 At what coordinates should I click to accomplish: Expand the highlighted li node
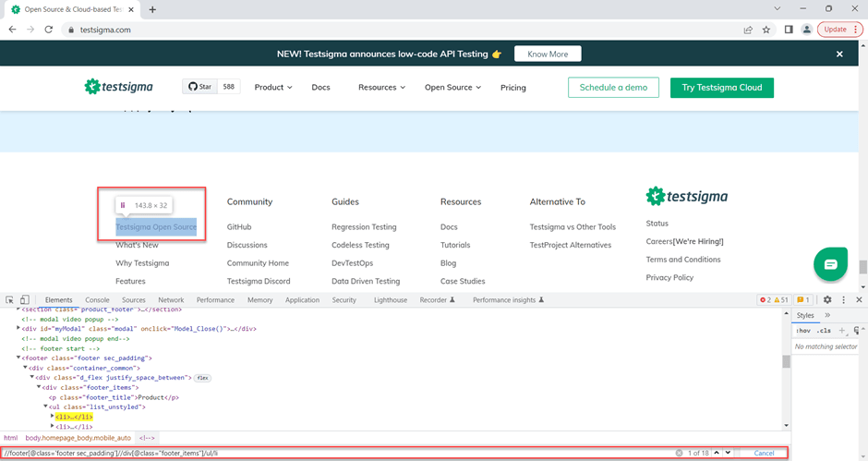(x=52, y=416)
